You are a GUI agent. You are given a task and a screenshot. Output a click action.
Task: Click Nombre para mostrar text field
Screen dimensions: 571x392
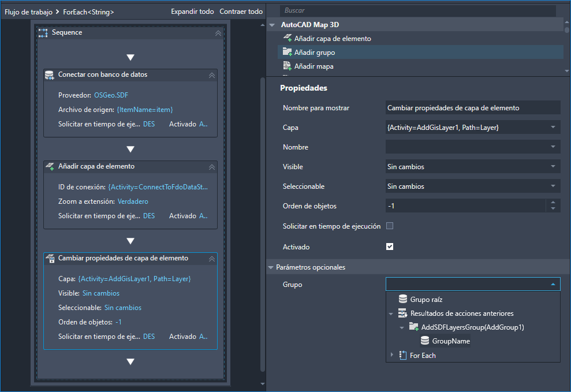coord(473,108)
